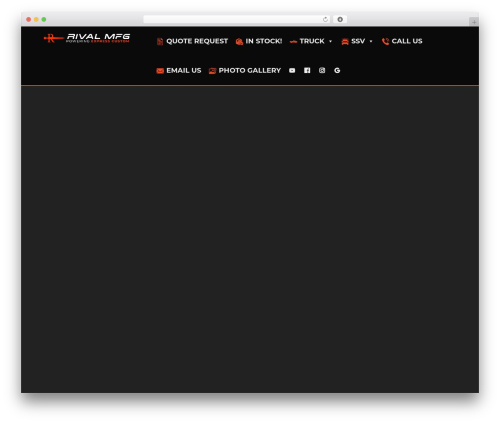Expand the SSV dropdown arrow

(x=371, y=41)
